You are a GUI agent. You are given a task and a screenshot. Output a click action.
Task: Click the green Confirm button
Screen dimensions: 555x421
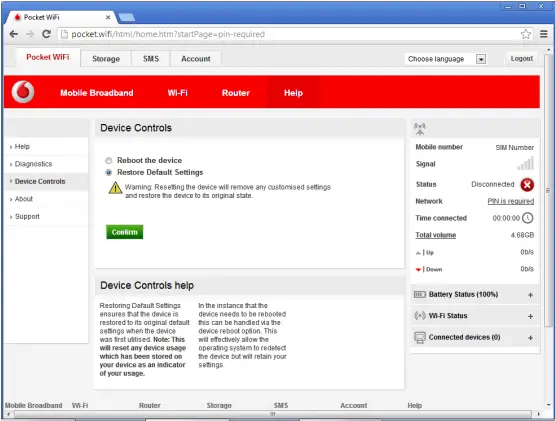(x=125, y=232)
